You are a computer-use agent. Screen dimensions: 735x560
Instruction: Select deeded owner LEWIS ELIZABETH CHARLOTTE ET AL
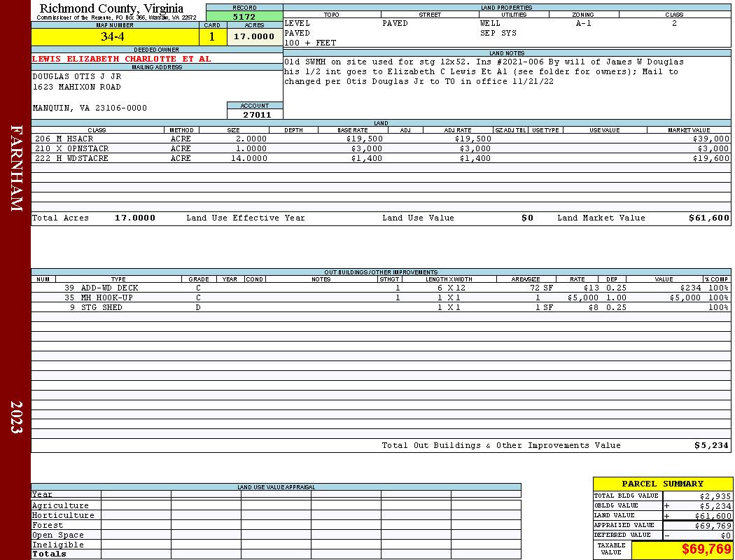coord(121,59)
